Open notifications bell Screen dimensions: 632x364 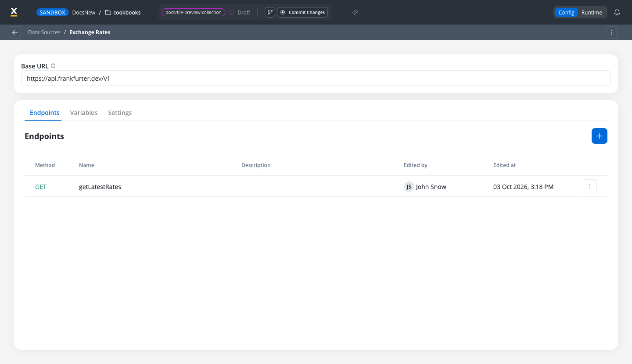(x=617, y=12)
